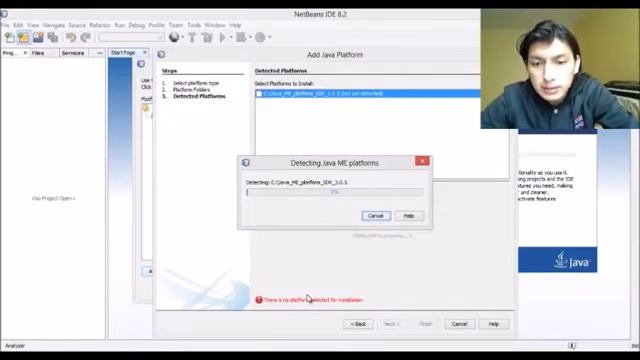Click the Detecting path label text
This screenshot has width=640, height=360.
[x=297, y=182]
